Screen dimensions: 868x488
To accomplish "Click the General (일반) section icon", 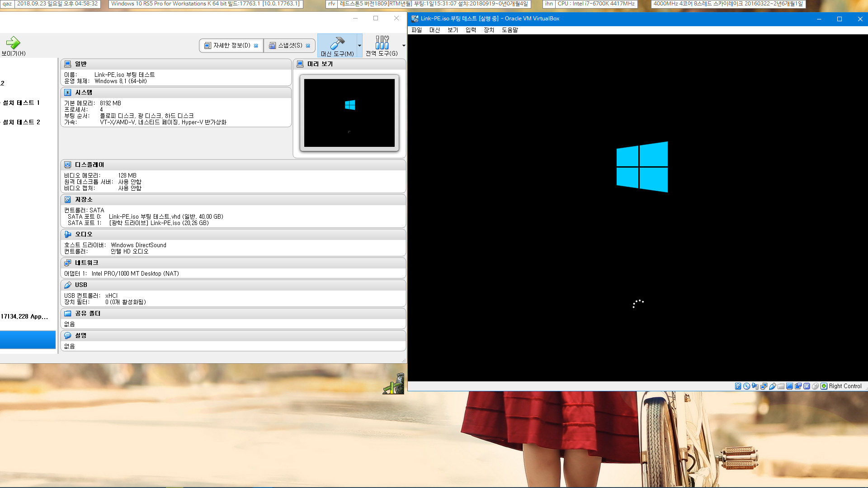I will [x=68, y=64].
